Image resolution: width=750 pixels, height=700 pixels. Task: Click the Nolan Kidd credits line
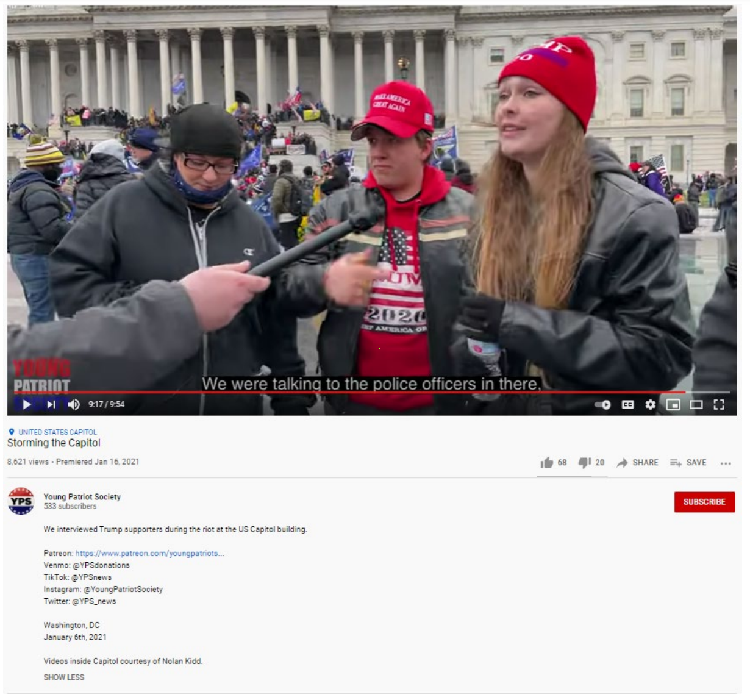click(x=123, y=661)
